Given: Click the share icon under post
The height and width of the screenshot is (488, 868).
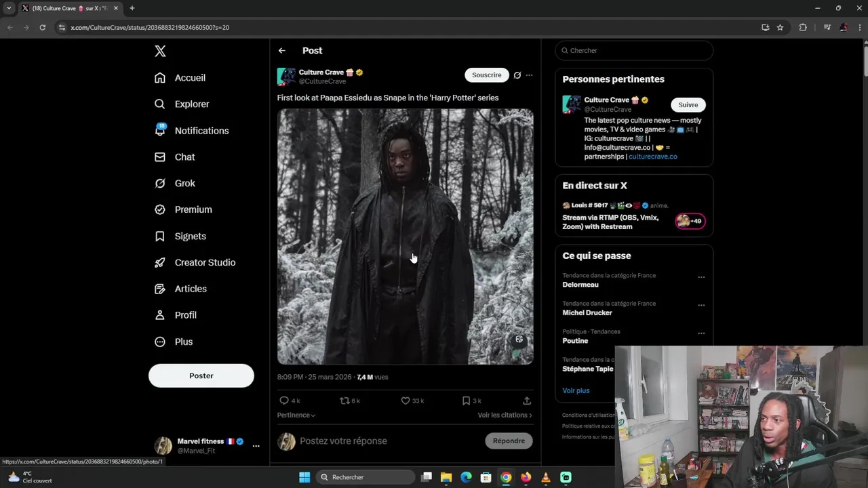Looking at the screenshot, I should point(527,401).
